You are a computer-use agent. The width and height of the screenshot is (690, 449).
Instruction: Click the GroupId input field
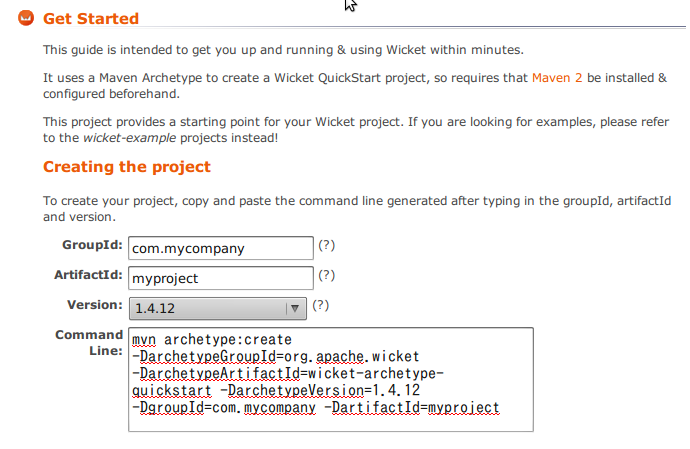[x=221, y=248]
